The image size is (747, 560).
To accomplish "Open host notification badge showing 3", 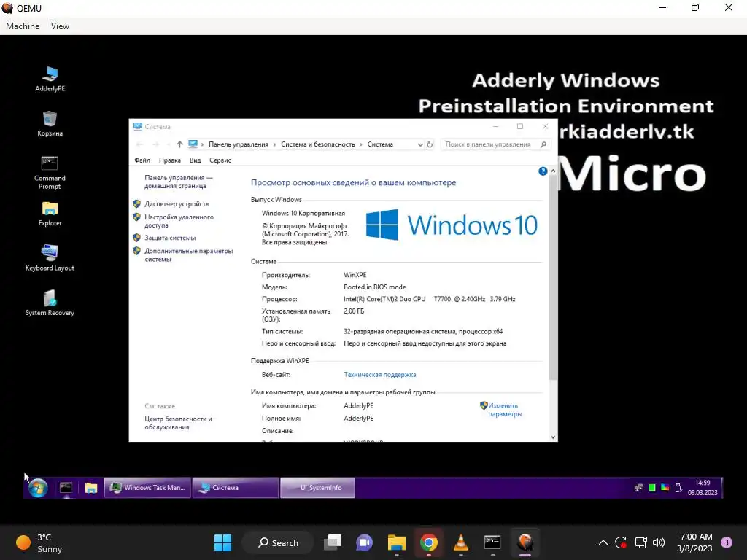I will pyautogui.click(x=727, y=542).
